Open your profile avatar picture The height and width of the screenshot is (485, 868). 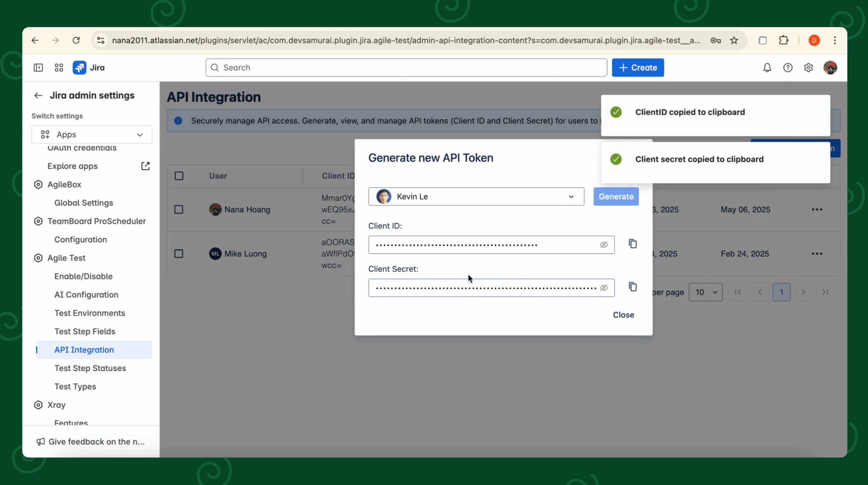tap(831, 67)
